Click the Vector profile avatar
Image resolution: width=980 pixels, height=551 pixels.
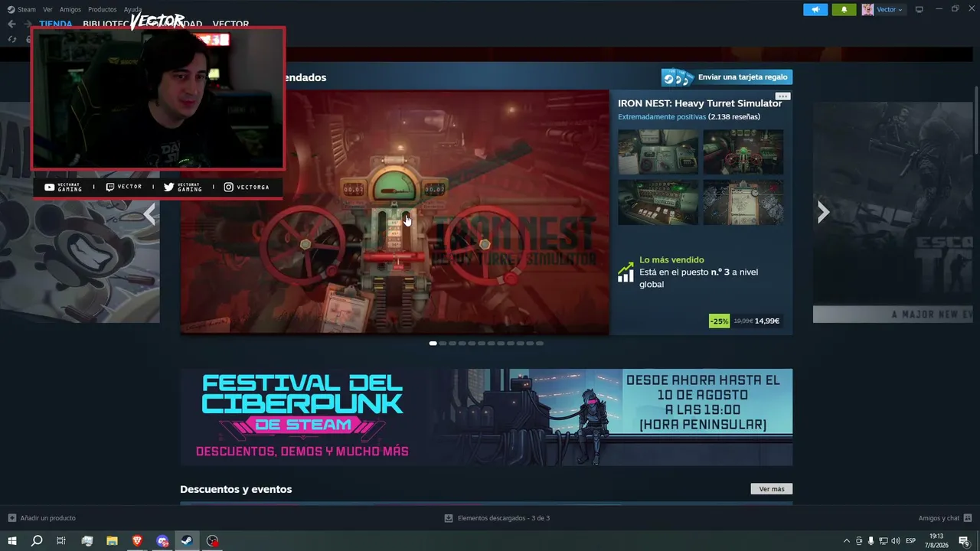(x=867, y=10)
